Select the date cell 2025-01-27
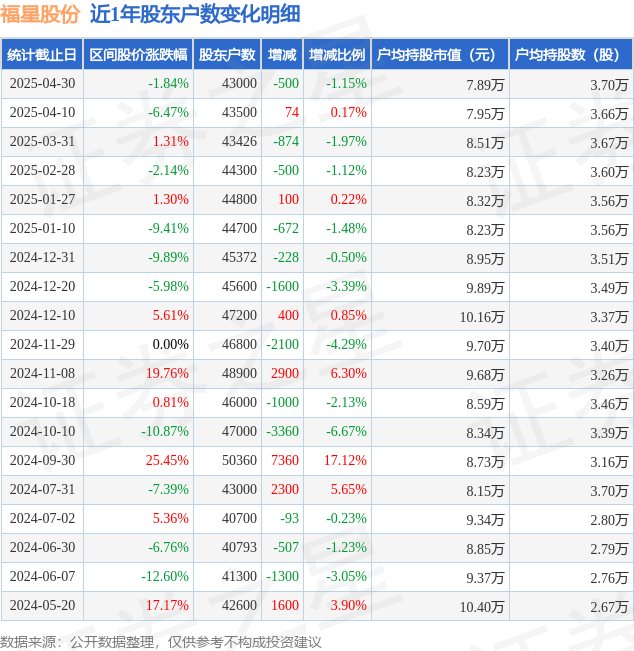Screen dimensions: 634x651 42,200
